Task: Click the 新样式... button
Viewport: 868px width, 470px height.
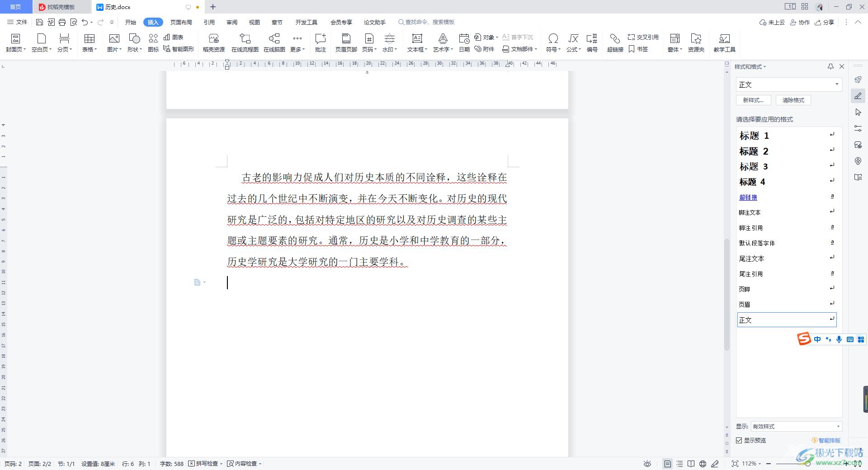Action: [753, 100]
